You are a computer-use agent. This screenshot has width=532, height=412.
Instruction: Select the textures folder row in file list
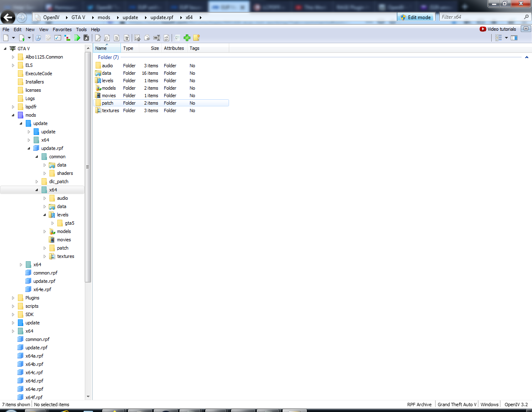click(161, 110)
